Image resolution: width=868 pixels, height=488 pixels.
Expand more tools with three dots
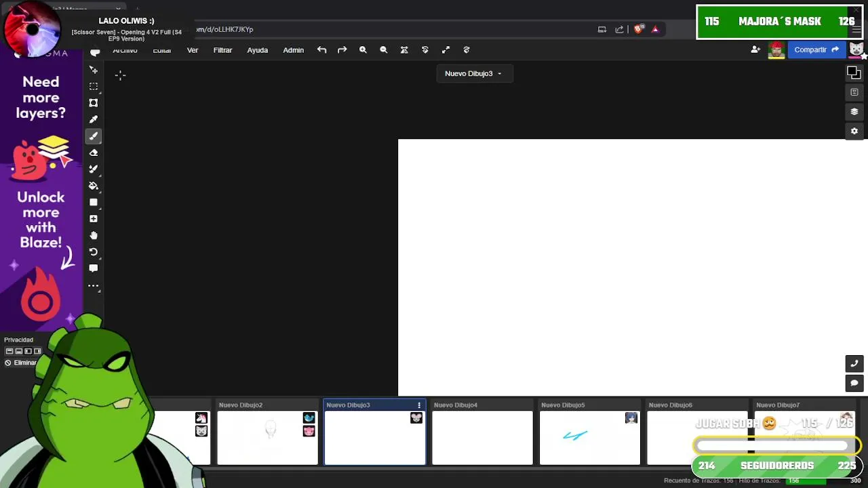pyautogui.click(x=94, y=285)
